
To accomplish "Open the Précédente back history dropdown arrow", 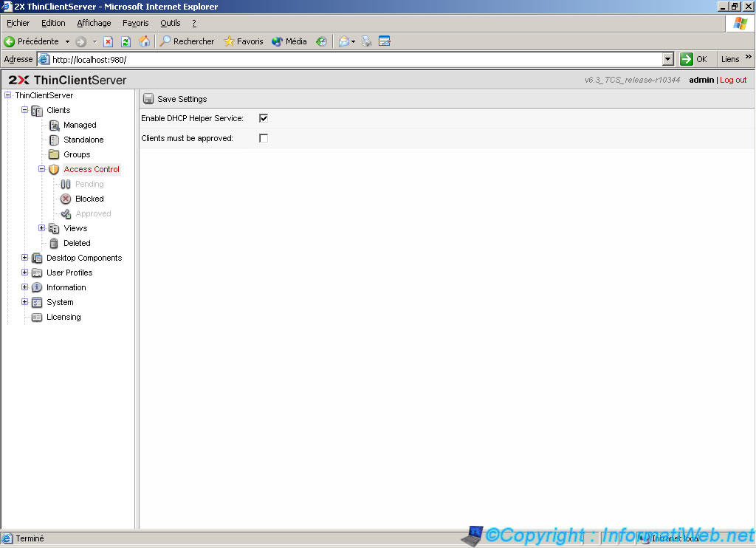I will (x=67, y=41).
